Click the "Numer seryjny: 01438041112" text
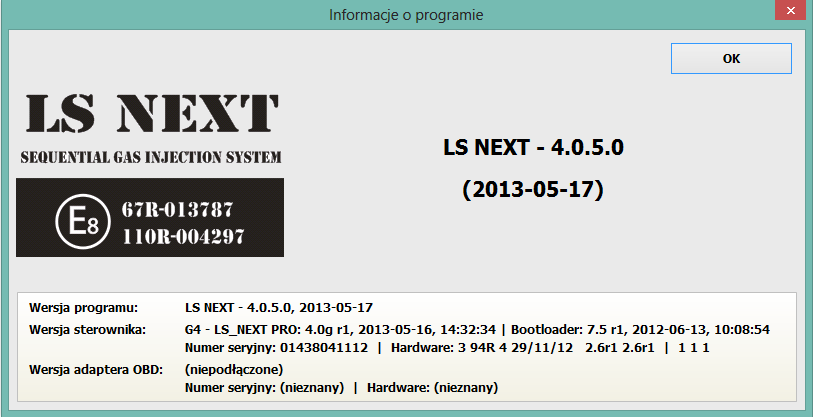This screenshot has width=813, height=417. 276,348
